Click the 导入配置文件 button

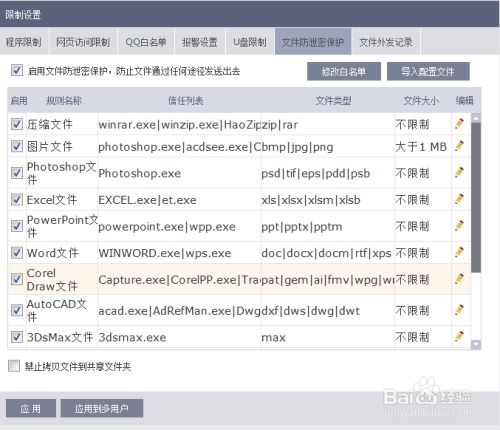tap(428, 71)
